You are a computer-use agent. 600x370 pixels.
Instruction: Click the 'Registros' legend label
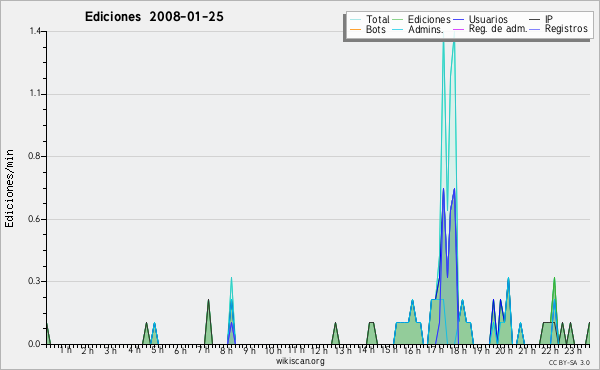click(x=566, y=29)
